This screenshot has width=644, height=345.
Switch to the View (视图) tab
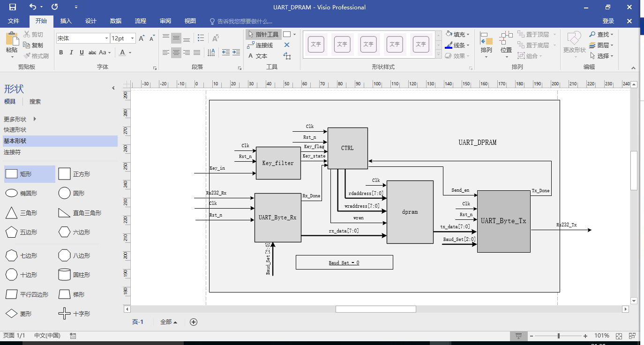pos(190,21)
